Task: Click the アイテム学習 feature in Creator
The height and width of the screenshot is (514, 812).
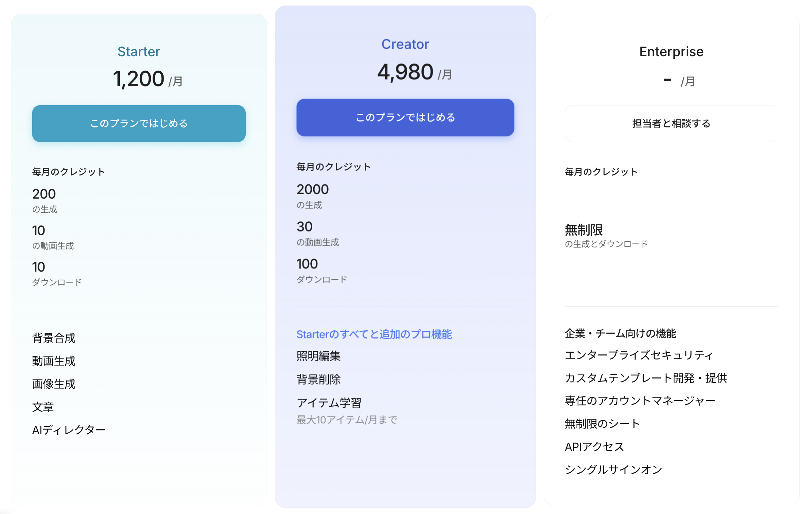Action: (329, 403)
